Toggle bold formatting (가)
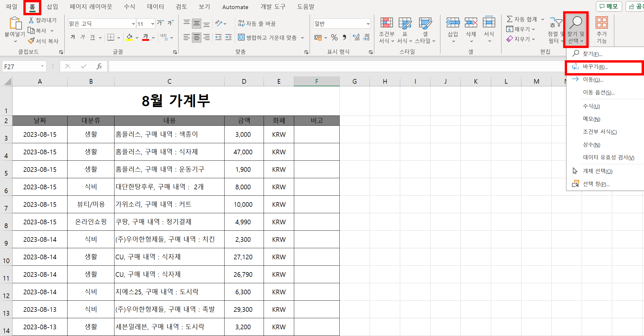This screenshot has width=644, height=336. 73,37
